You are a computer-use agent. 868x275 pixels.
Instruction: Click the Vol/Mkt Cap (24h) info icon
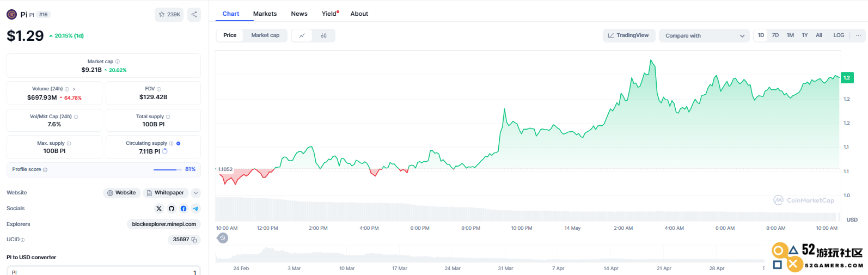coord(76,117)
